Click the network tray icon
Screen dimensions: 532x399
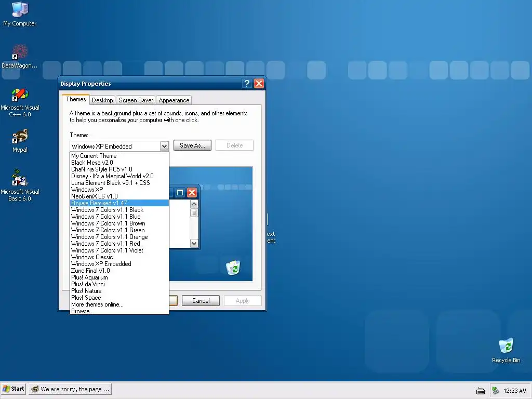point(495,391)
